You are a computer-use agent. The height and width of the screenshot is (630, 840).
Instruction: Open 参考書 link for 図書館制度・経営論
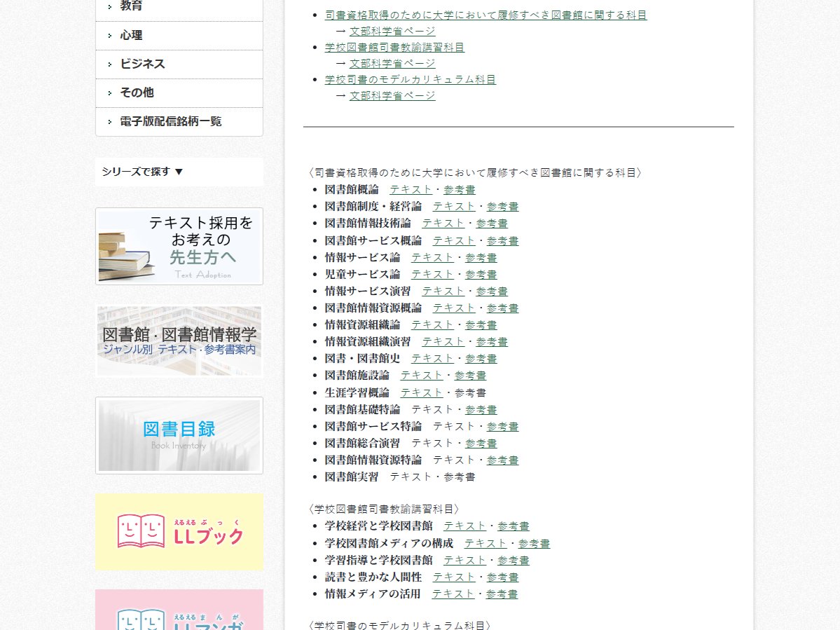coord(502,206)
